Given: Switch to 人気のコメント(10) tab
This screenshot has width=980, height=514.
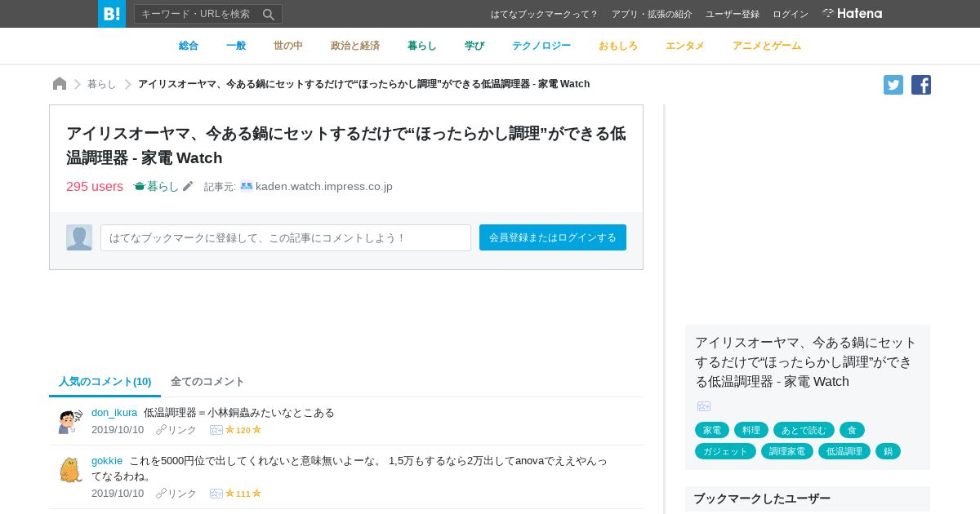Looking at the screenshot, I should click(x=105, y=381).
